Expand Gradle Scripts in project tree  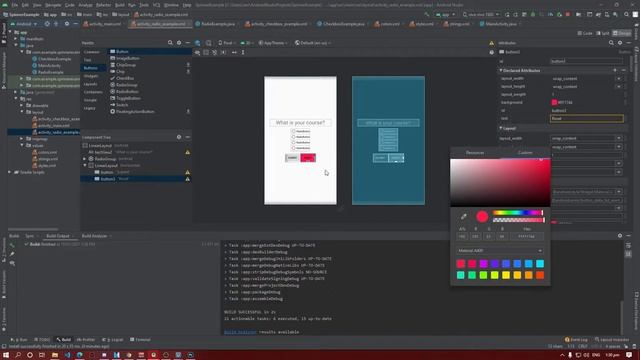pos(9,172)
